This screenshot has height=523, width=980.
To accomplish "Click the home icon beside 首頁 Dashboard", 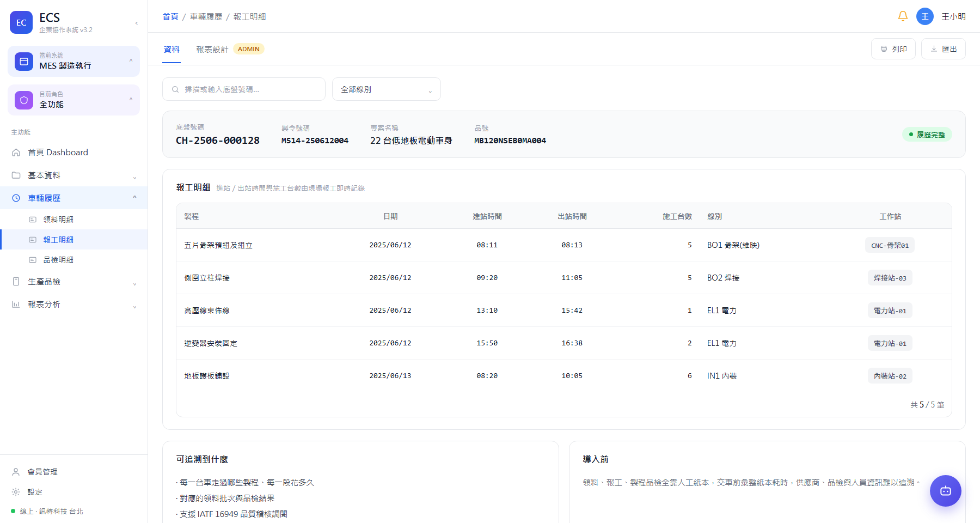I will pyautogui.click(x=16, y=153).
